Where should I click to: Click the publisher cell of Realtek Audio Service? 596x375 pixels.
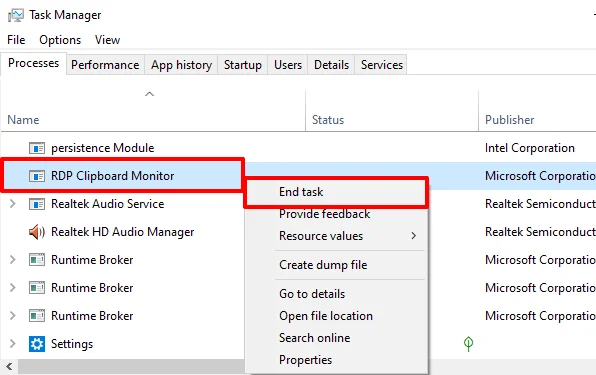540,204
